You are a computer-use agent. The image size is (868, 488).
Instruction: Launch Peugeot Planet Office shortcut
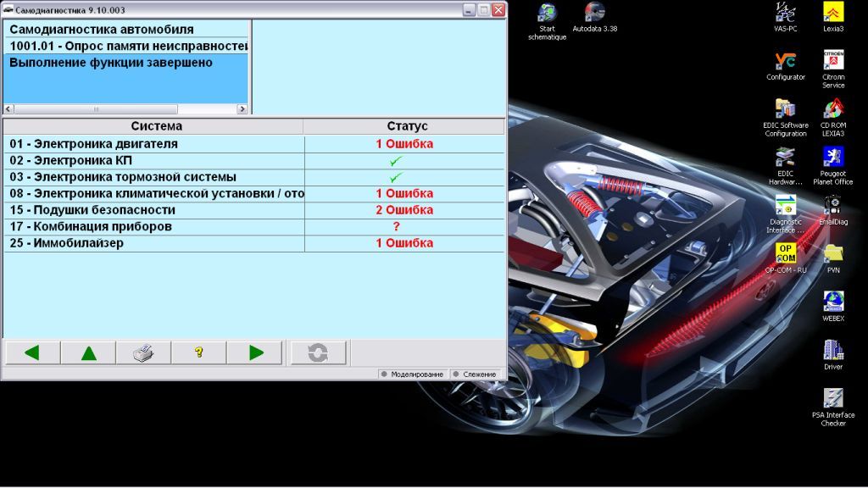pyautogui.click(x=833, y=166)
